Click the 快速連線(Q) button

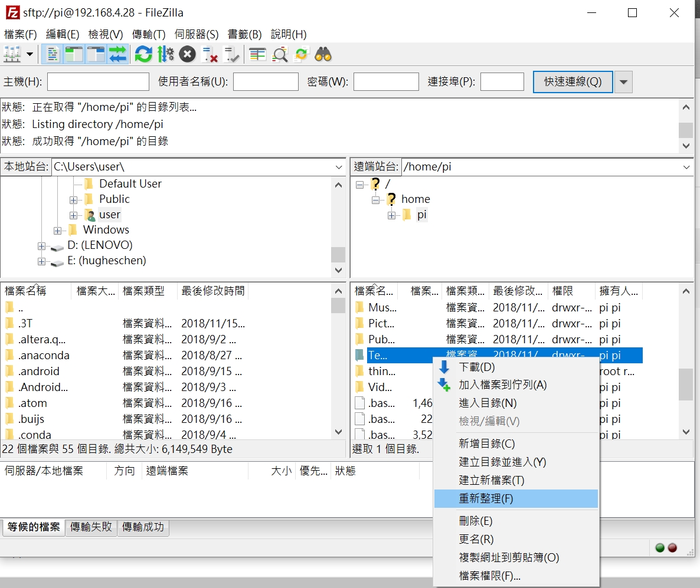click(x=572, y=81)
